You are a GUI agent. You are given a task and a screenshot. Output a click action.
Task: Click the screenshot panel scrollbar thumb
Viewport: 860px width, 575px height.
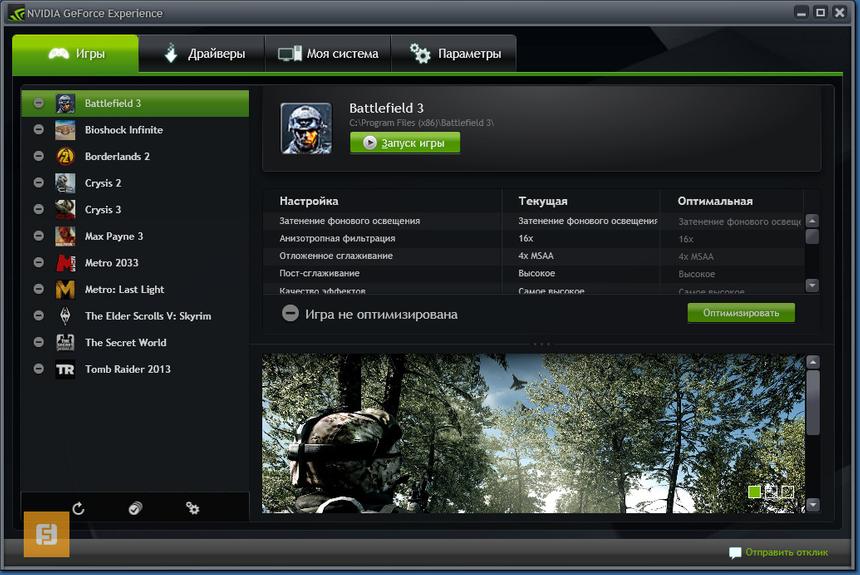(813, 402)
